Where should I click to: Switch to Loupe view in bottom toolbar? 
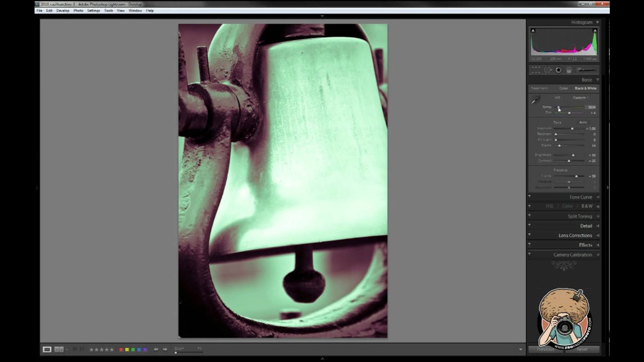[x=47, y=349]
